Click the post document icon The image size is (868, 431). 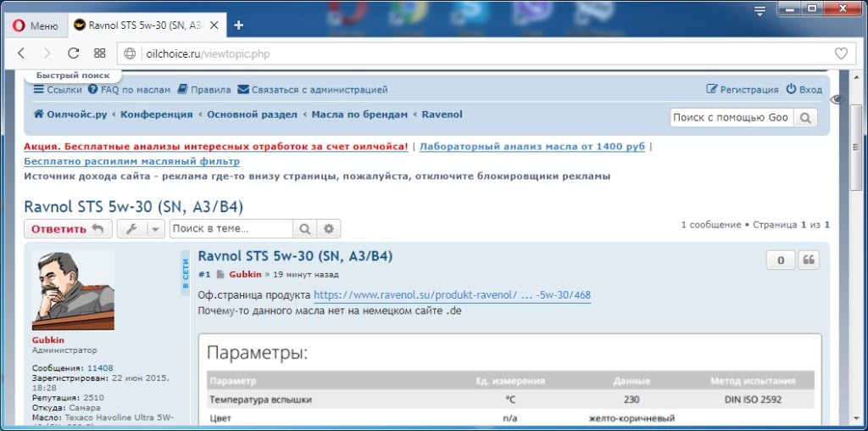[220, 274]
